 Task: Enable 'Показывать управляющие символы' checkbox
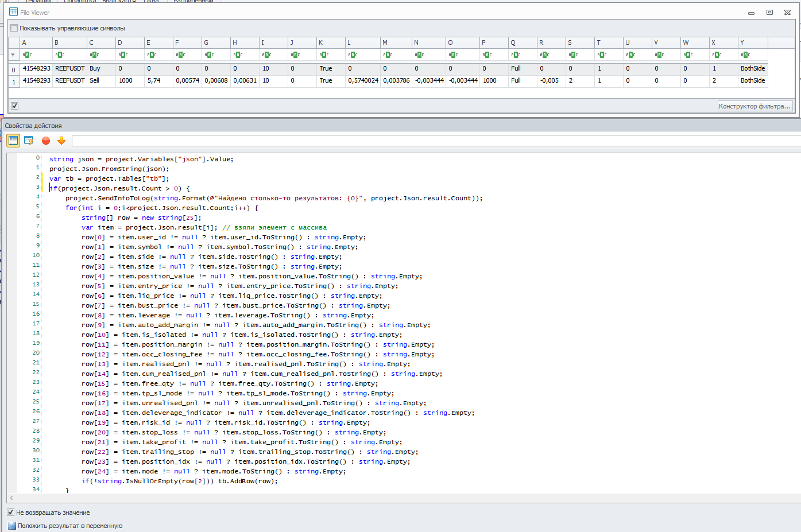(14, 28)
